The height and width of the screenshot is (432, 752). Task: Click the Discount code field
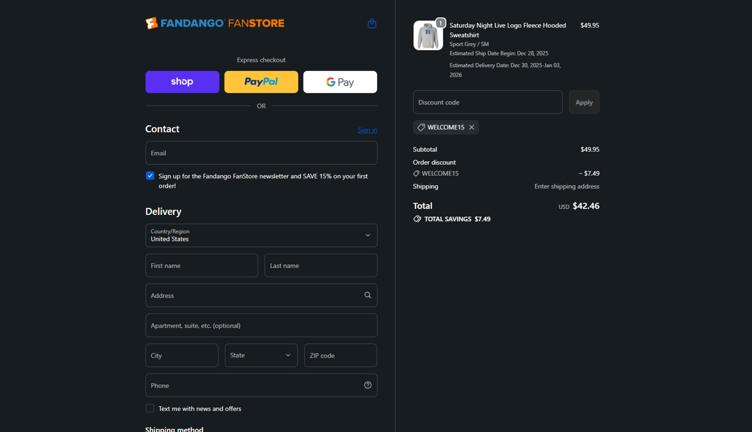coord(487,102)
